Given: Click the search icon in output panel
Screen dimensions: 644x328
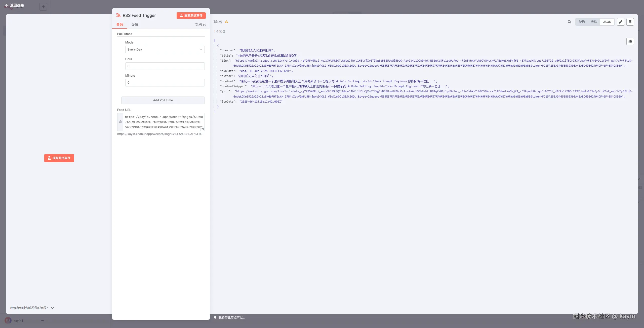Looking at the screenshot, I should pyautogui.click(x=569, y=22).
